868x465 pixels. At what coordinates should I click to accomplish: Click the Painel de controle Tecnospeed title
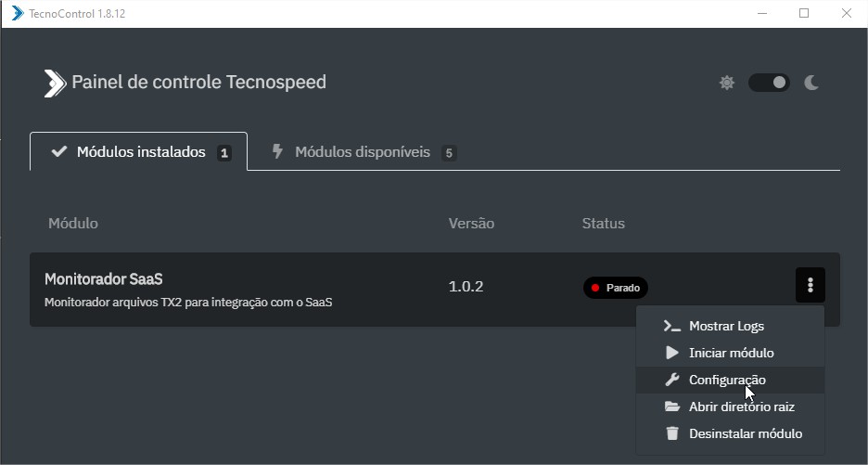(x=198, y=82)
